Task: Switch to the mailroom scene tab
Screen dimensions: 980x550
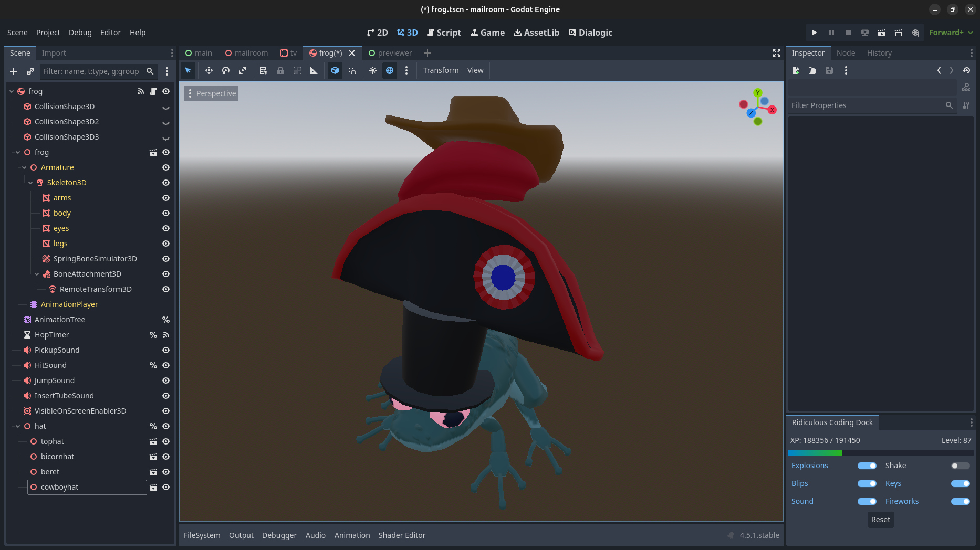Action: tap(246, 53)
